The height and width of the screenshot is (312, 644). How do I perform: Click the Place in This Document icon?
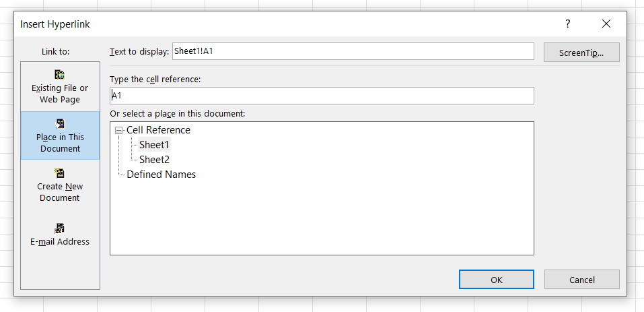[60, 123]
